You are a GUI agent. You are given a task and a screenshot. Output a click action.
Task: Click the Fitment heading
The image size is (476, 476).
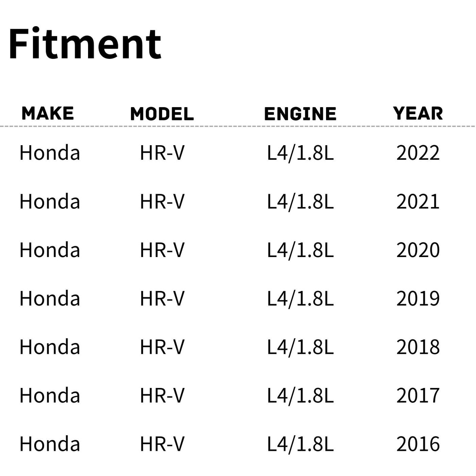click(x=85, y=45)
